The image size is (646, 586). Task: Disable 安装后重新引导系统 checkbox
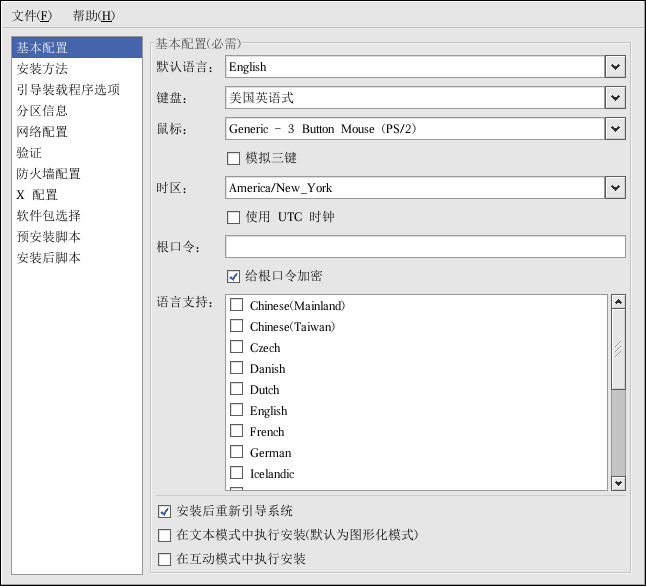click(x=166, y=511)
